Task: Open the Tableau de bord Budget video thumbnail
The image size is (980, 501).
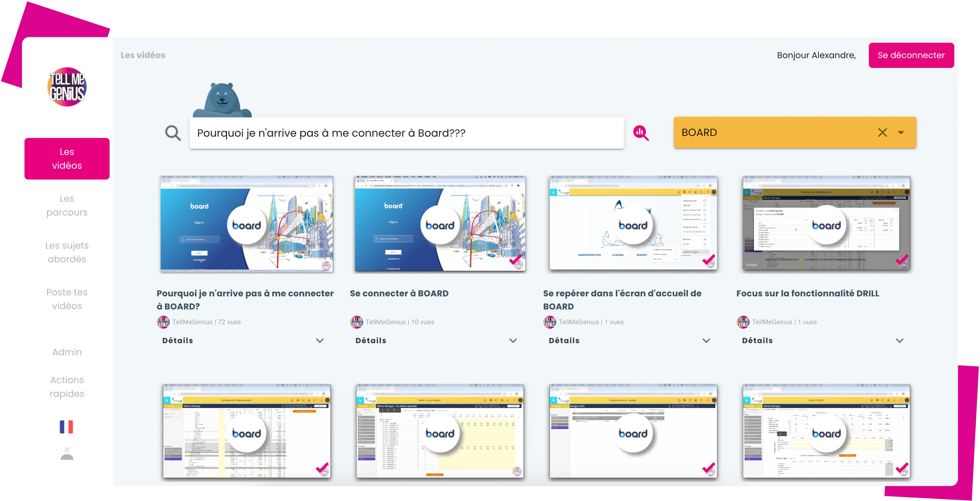Action: click(633, 431)
